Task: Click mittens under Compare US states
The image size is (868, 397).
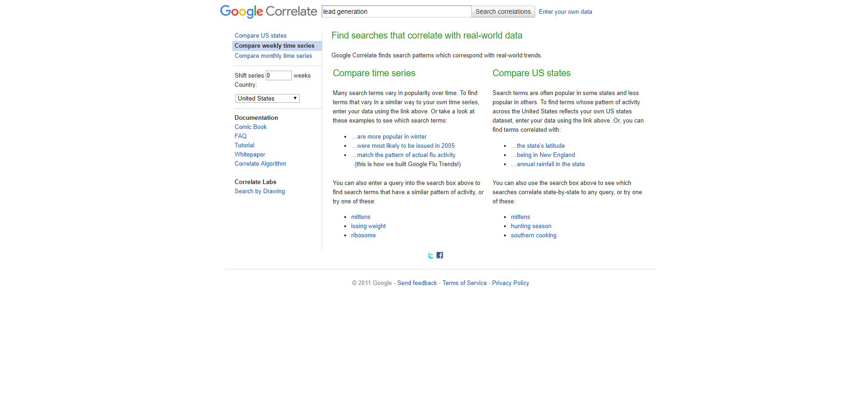Action: click(521, 217)
